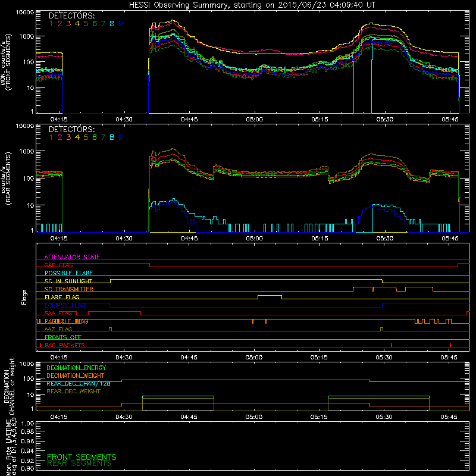Image resolution: width=476 pixels, height=476 pixels.
Task: Click the 'DECIMATION_WEIGHT' legend entry
Action: pos(76,375)
